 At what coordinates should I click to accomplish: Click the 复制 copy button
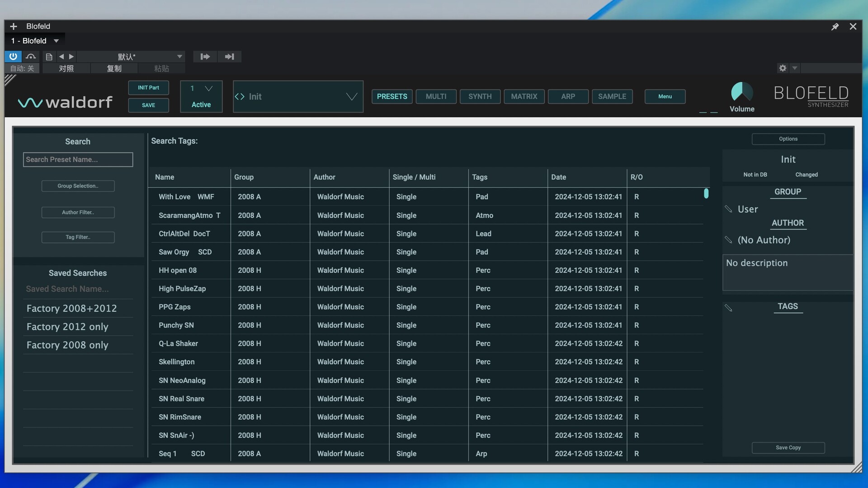tap(114, 68)
